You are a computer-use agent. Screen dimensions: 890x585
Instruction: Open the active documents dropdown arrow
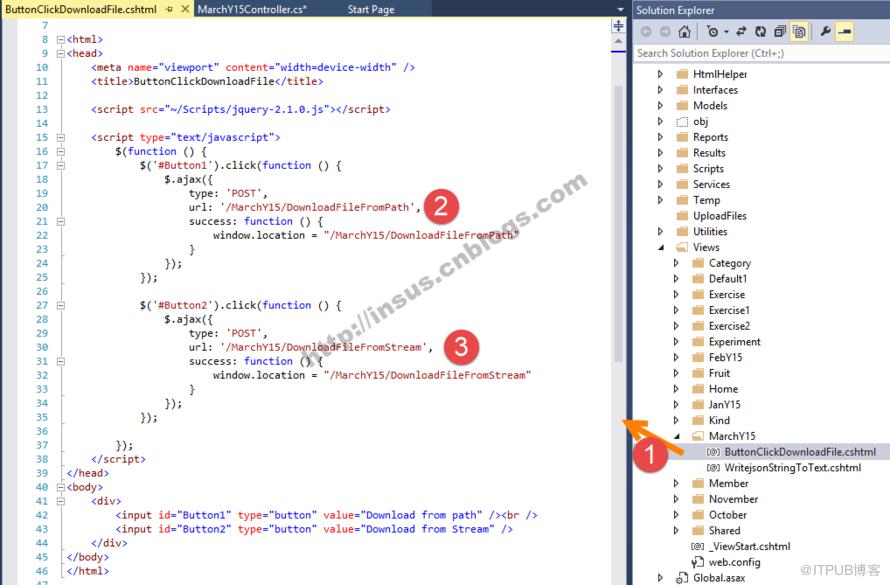pyautogui.click(x=620, y=10)
